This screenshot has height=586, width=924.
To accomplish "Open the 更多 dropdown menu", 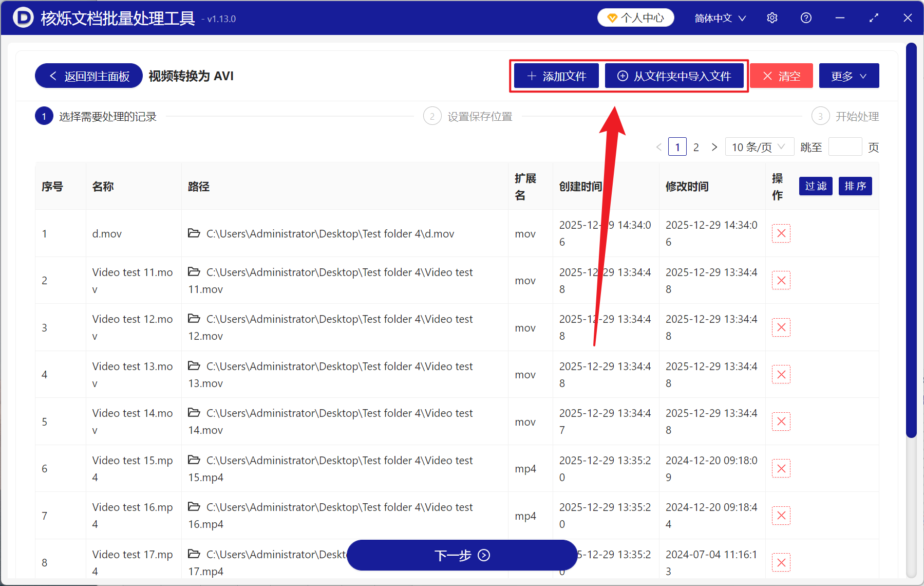I will pyautogui.click(x=848, y=76).
